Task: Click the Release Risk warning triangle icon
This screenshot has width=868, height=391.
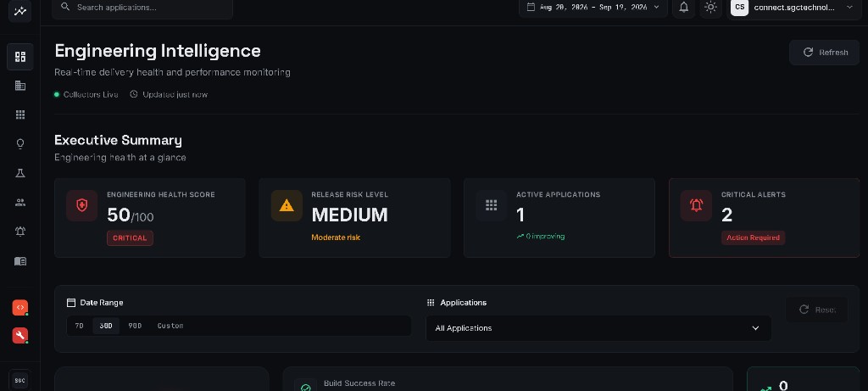Action: [287, 205]
